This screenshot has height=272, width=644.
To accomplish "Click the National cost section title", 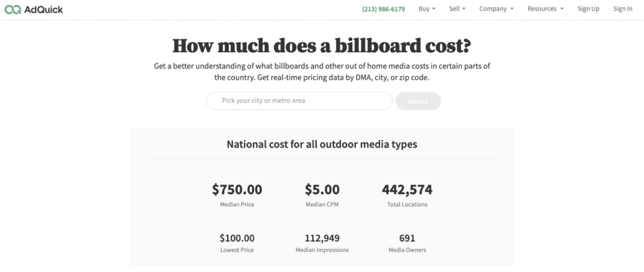I will tap(321, 144).
